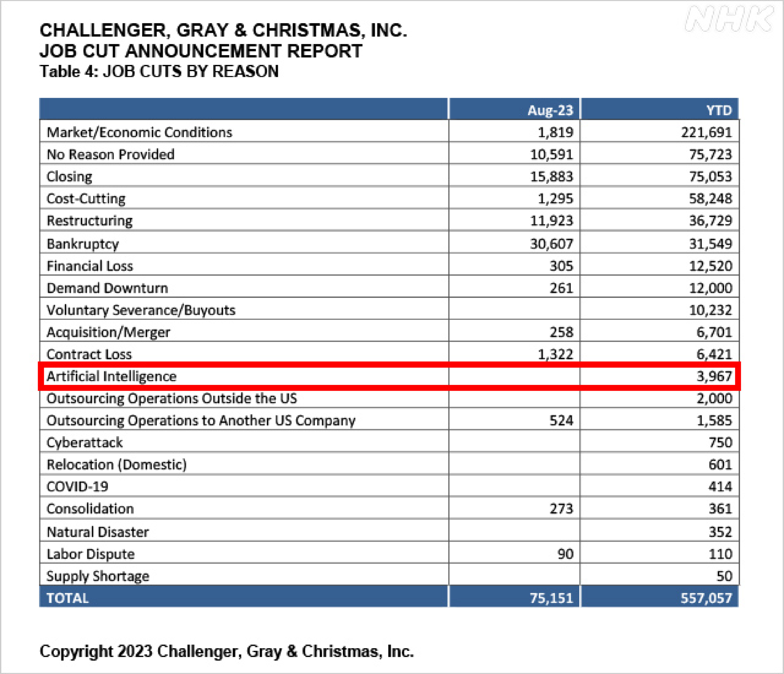Select the Artificial Intelligence row label

pos(111,376)
